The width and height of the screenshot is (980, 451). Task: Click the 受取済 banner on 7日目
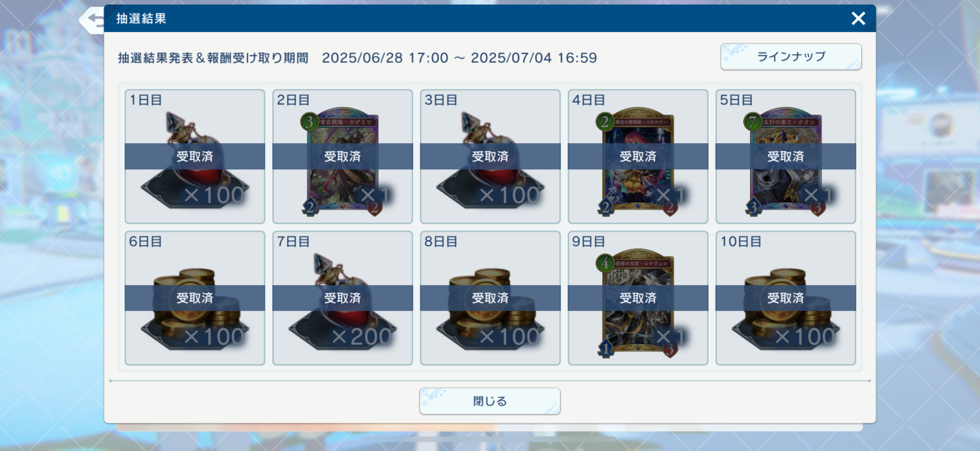[342, 298]
